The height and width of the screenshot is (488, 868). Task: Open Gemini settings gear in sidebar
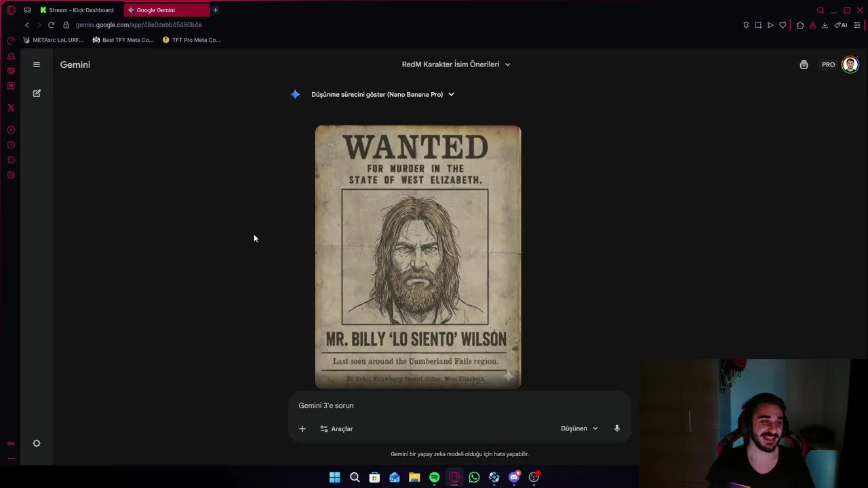(x=37, y=443)
